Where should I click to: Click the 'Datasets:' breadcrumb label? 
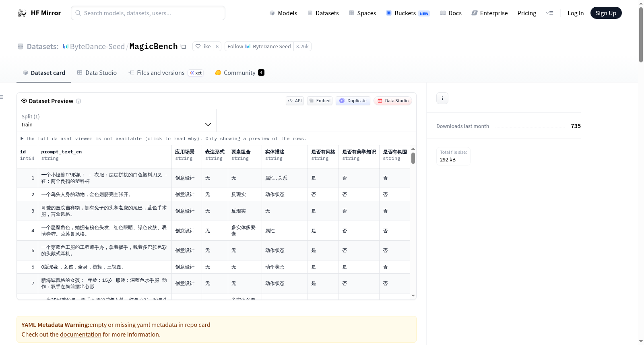43,46
